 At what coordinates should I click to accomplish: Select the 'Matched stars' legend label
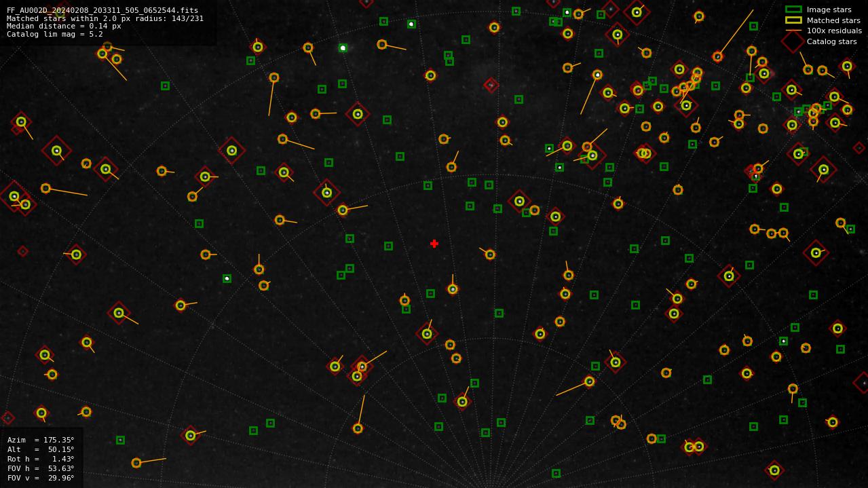point(833,20)
